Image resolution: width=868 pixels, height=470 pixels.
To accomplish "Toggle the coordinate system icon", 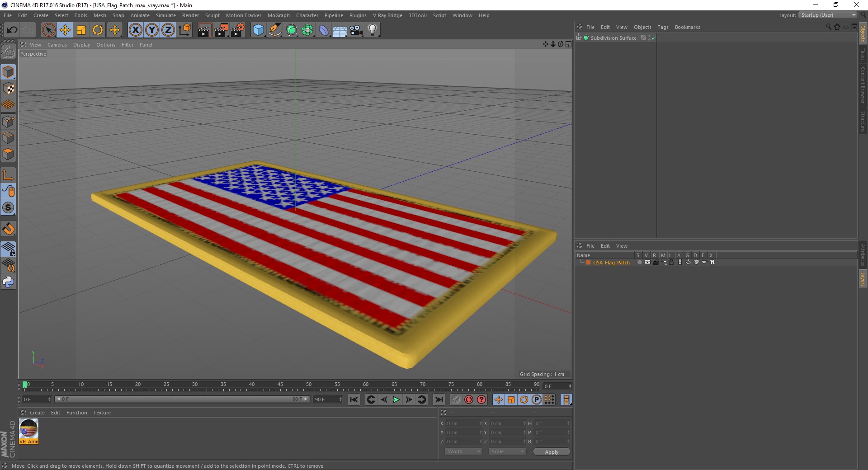I will tap(184, 30).
